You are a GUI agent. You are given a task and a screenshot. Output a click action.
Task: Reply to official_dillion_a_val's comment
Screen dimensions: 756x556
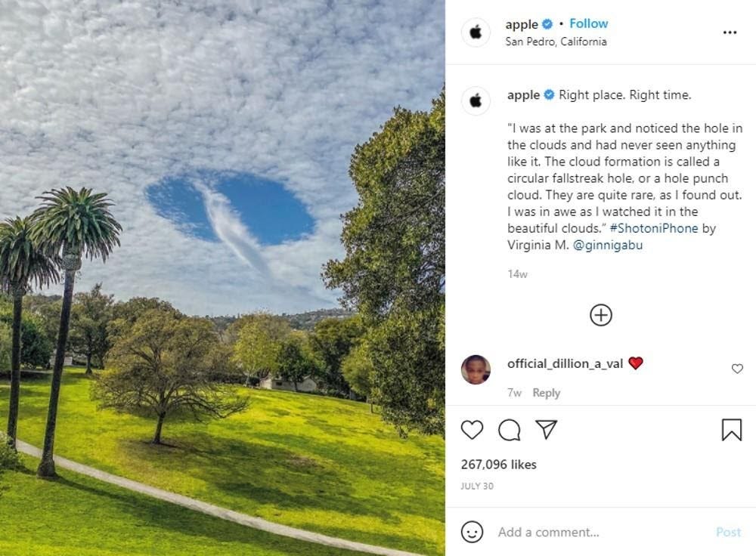pyautogui.click(x=547, y=393)
